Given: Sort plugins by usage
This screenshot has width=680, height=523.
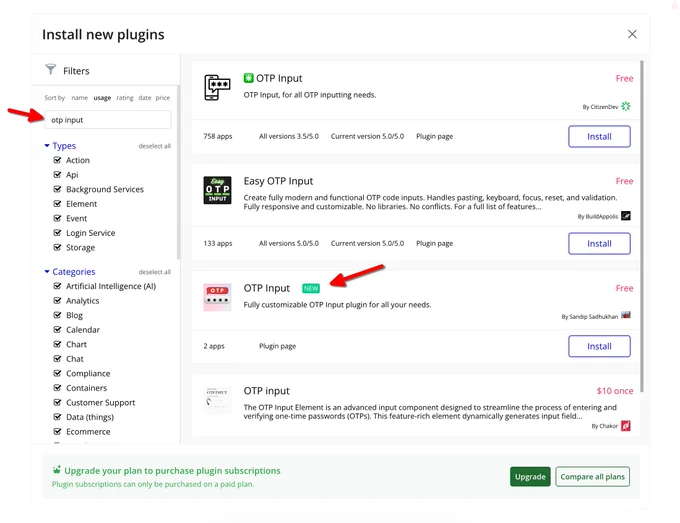Looking at the screenshot, I should pos(102,98).
